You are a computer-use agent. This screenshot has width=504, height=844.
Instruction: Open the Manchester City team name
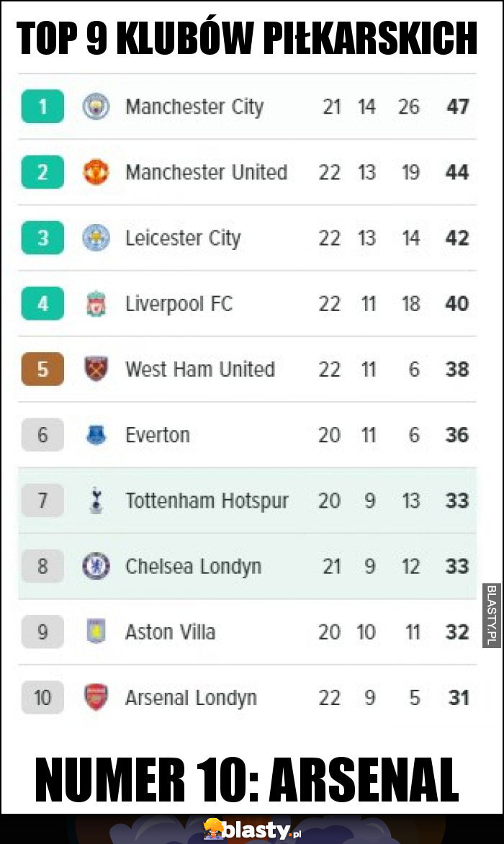click(194, 107)
